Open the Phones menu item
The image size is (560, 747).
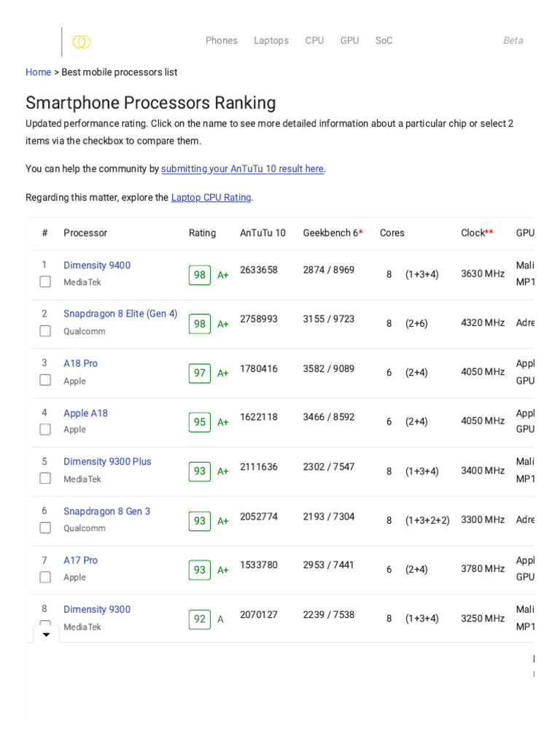222,41
